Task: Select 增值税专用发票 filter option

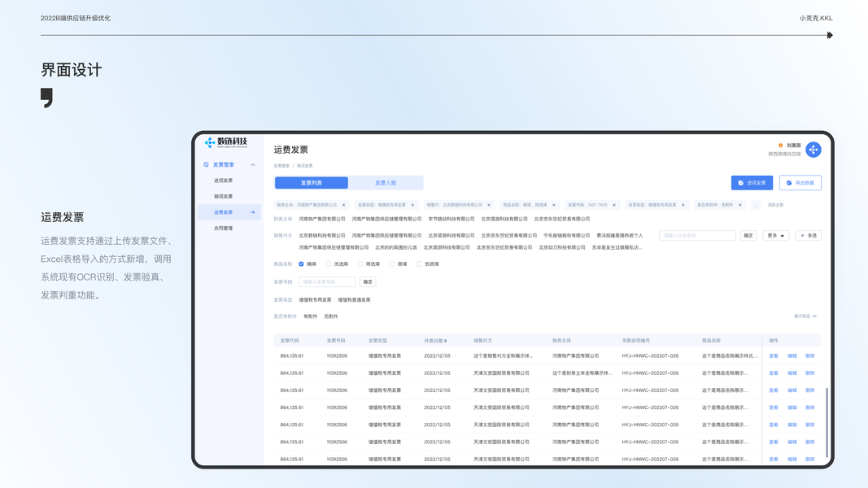Action: 315,300
